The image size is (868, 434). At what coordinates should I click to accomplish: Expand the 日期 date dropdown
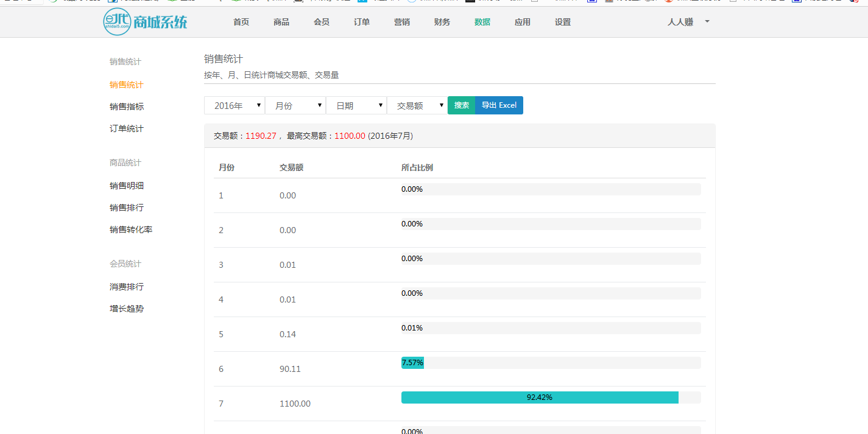click(x=356, y=105)
